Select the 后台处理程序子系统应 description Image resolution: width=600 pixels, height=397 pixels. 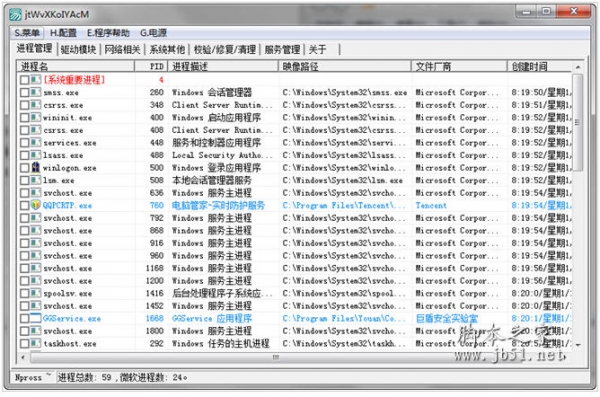pyautogui.click(x=222, y=293)
